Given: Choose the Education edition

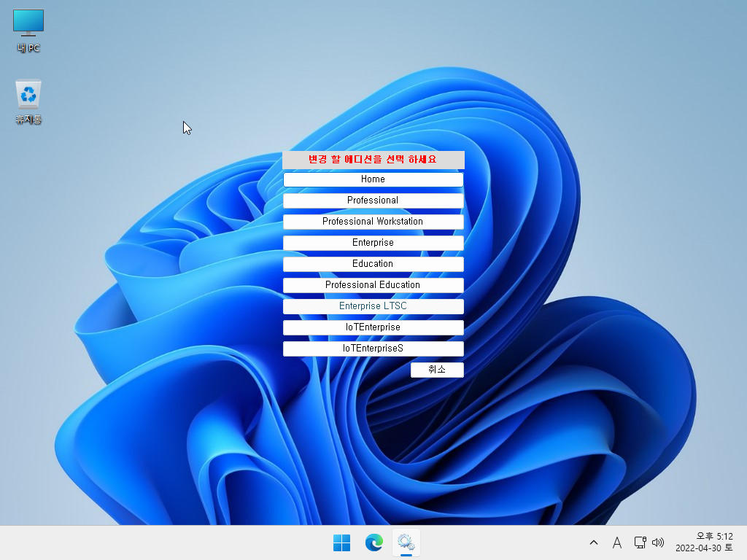Looking at the screenshot, I should 373,264.
